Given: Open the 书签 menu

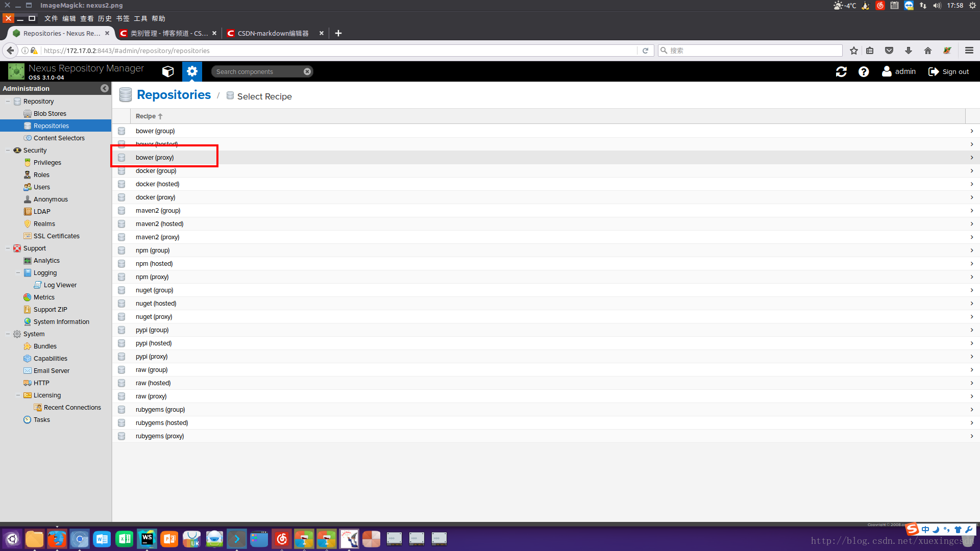Looking at the screenshot, I should coord(122,18).
